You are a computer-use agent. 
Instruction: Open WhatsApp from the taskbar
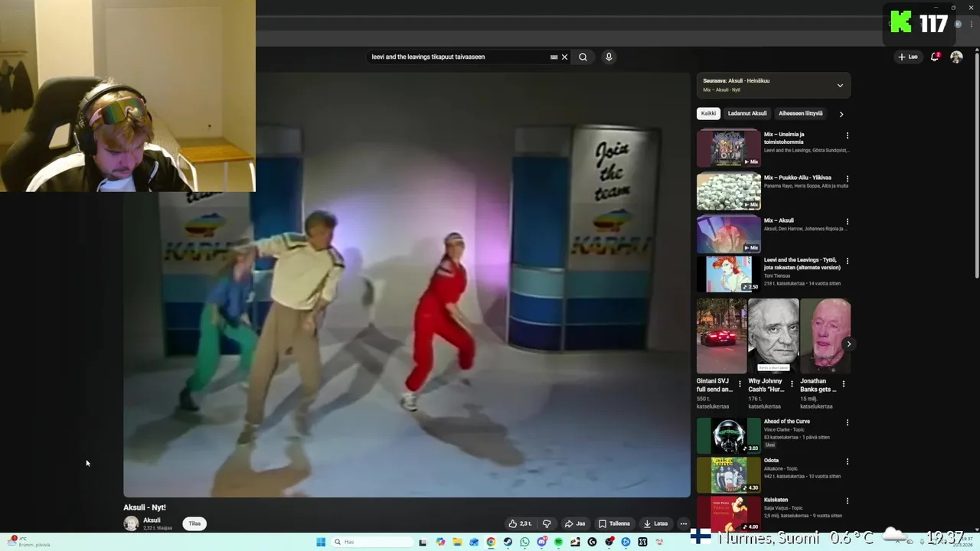coord(524,542)
